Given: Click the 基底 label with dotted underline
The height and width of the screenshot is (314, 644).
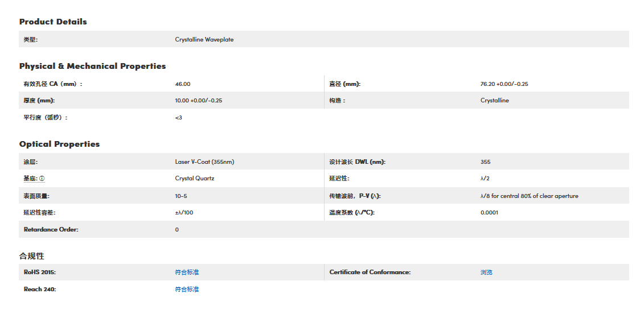Looking at the screenshot, I should click(x=30, y=179).
